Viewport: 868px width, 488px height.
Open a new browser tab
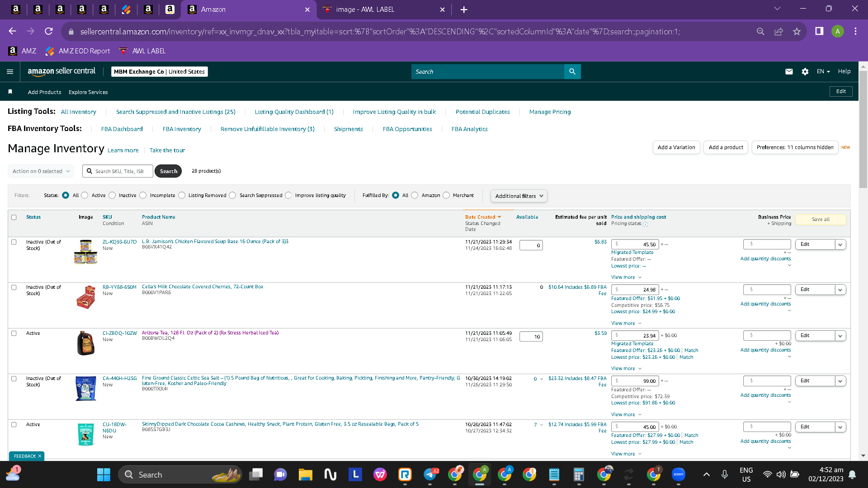coord(464,9)
